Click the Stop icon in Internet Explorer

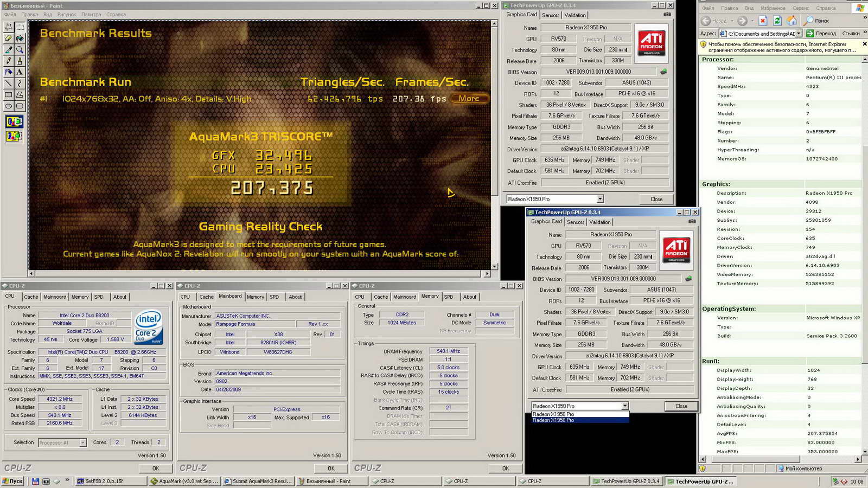(x=763, y=21)
